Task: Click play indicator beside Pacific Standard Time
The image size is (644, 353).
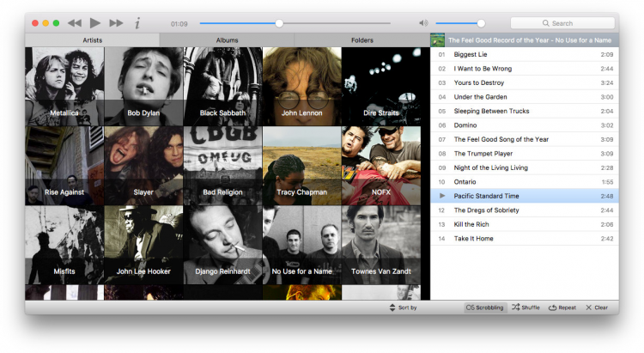Action: click(x=441, y=196)
